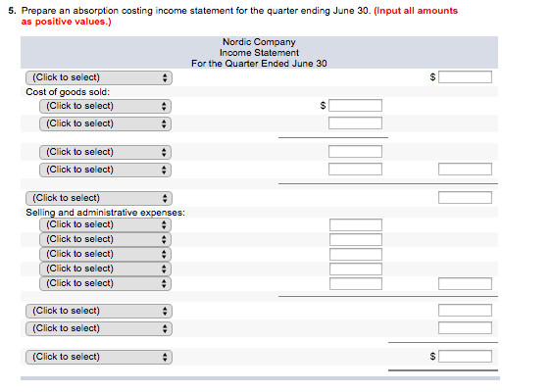Image resolution: width=552 pixels, height=392 pixels.
Task: Click the right-column field above Selling and administrative expenses
Action: (x=465, y=198)
